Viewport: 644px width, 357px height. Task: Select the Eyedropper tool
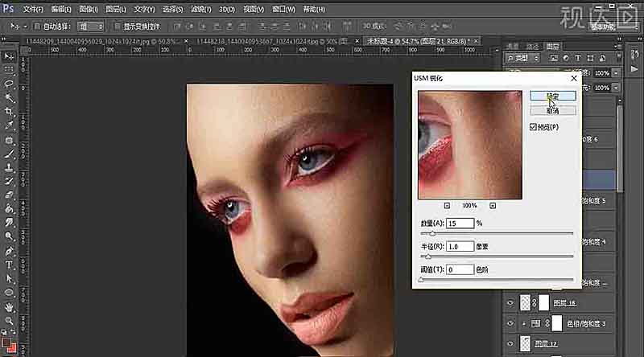click(9, 125)
